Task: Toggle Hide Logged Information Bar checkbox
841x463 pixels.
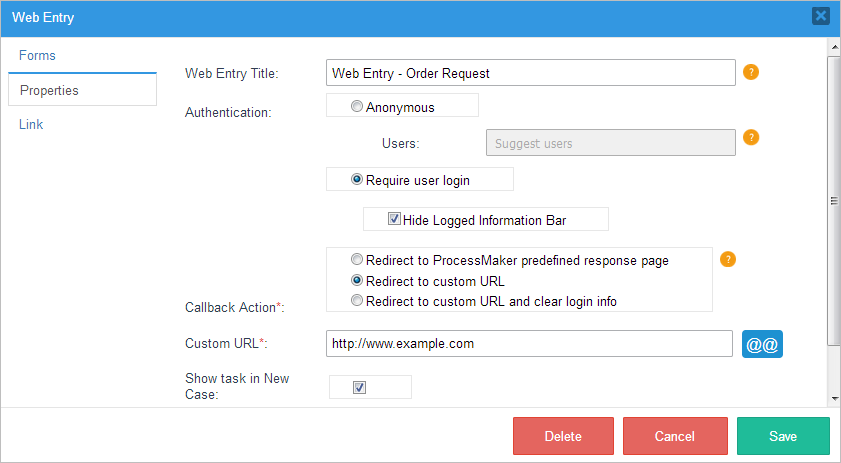Action: pyautogui.click(x=394, y=219)
